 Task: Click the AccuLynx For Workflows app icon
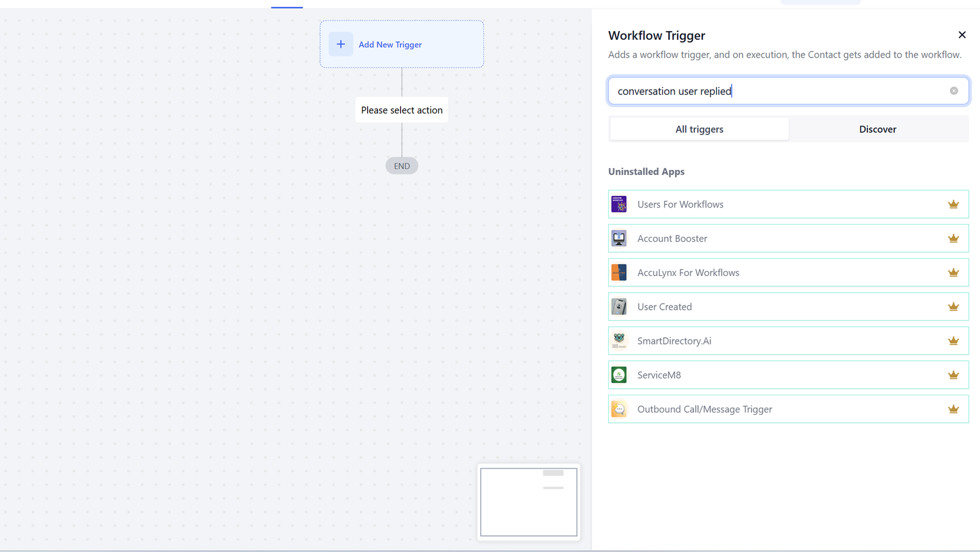[619, 272]
